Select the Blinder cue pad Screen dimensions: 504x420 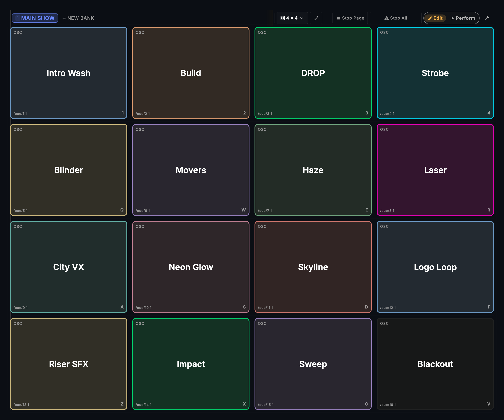point(69,170)
